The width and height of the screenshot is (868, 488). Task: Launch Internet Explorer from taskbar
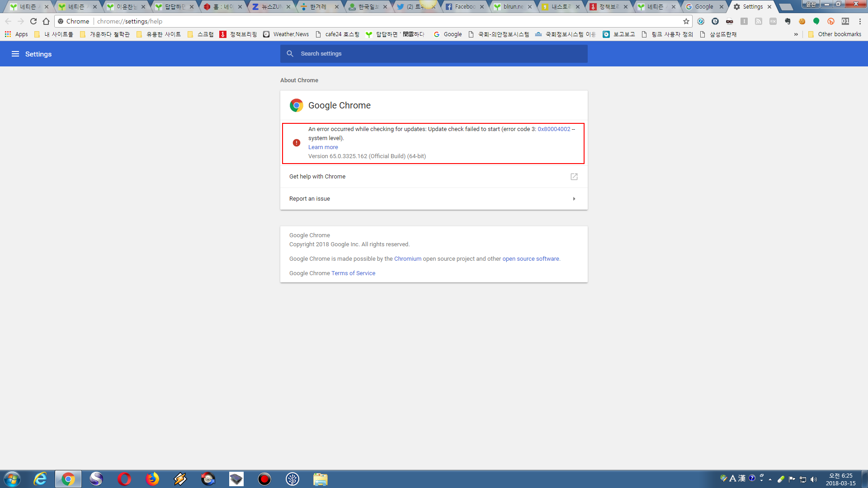tap(40, 479)
